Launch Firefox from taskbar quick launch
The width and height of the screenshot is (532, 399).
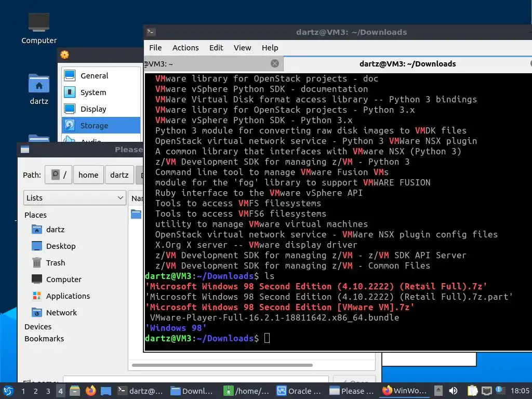(90, 391)
